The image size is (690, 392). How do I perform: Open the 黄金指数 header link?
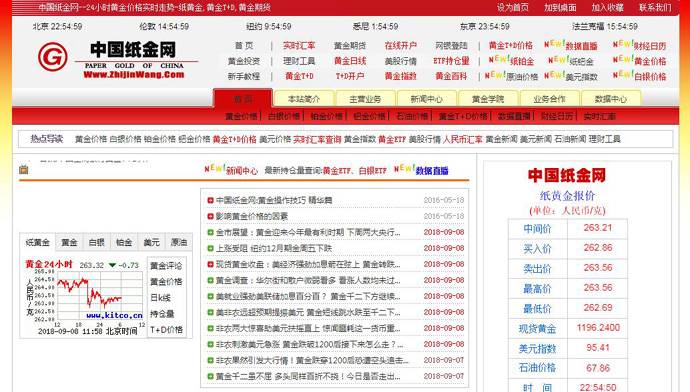coord(400,76)
